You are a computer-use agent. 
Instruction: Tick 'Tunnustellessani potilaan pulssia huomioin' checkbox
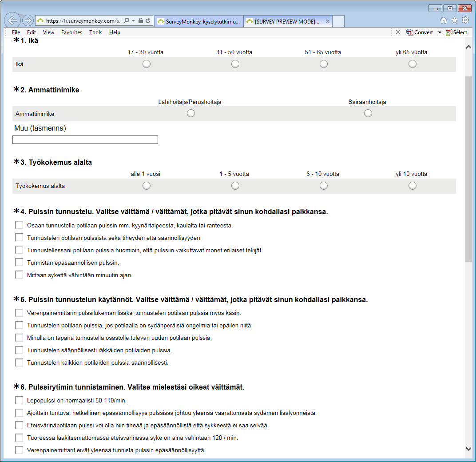[19, 250]
